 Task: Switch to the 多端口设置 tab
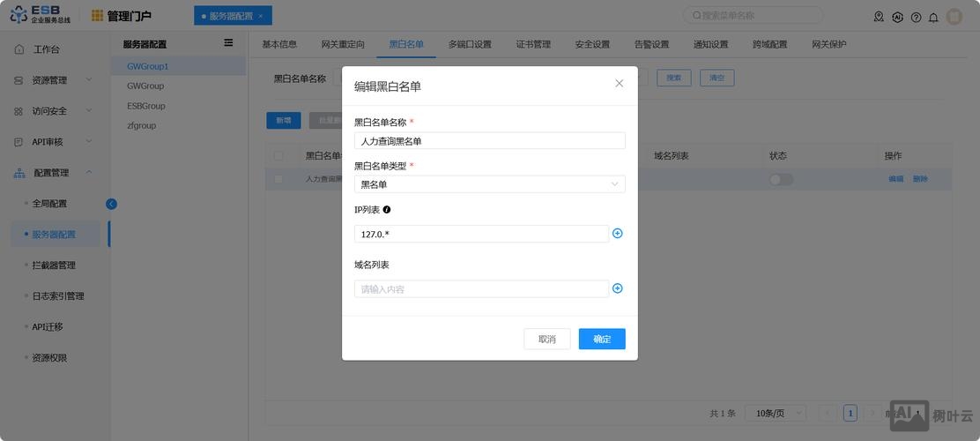(470, 44)
